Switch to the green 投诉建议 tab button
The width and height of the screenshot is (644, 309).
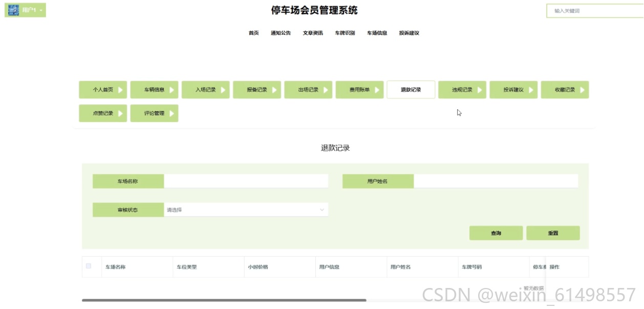pyautogui.click(x=513, y=90)
